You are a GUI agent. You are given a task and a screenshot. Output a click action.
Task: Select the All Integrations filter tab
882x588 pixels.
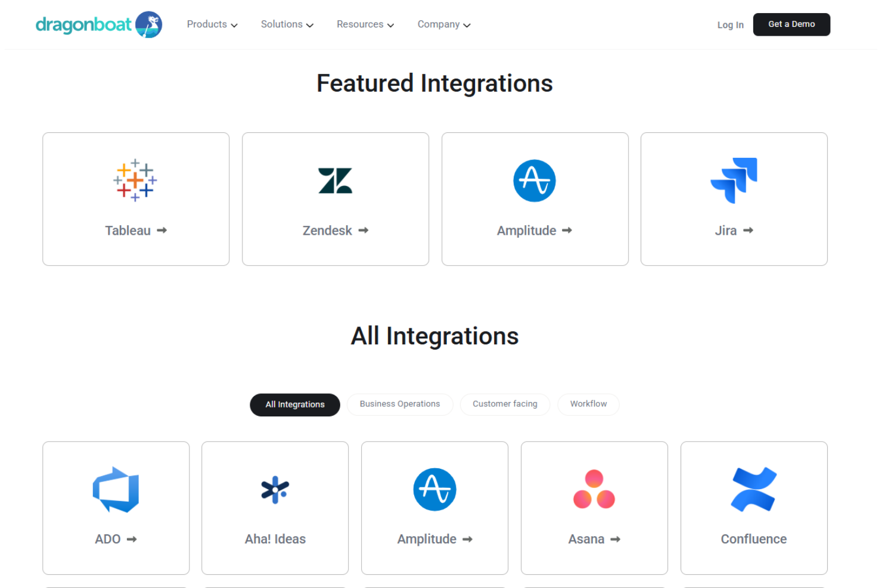click(295, 405)
